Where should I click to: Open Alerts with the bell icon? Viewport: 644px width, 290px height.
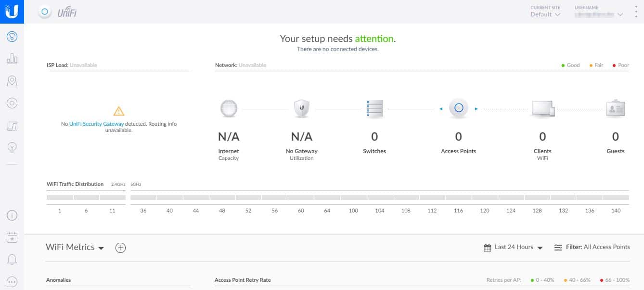pyautogui.click(x=12, y=259)
